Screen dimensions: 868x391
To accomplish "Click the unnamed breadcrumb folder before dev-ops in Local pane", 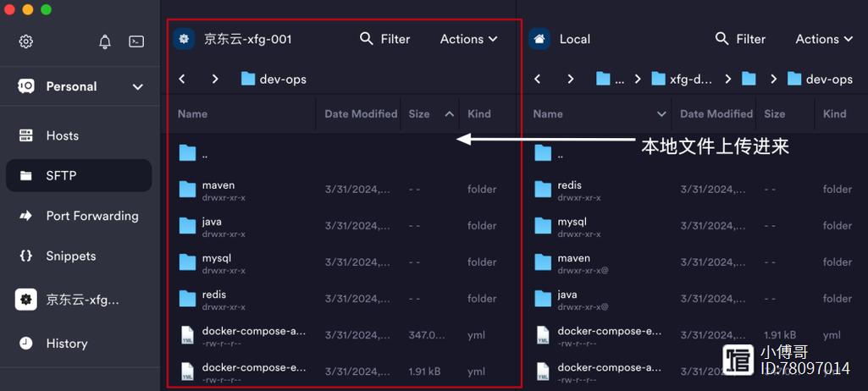I will pyautogui.click(x=749, y=79).
